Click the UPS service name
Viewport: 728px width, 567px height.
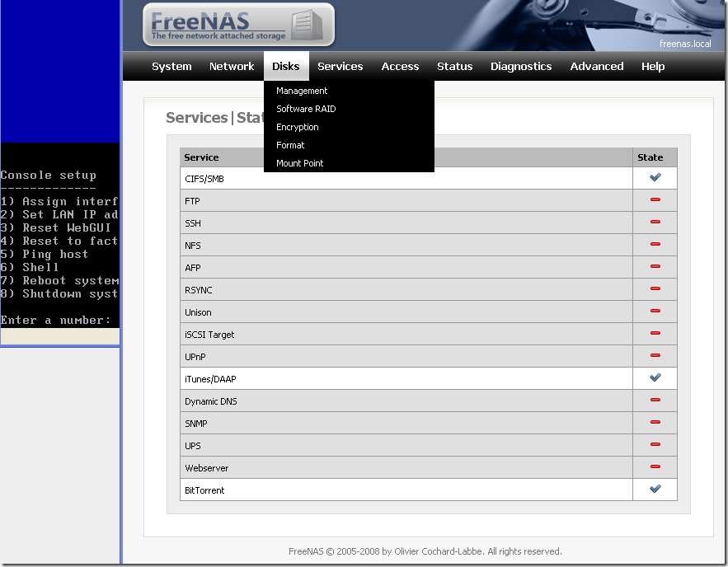pyautogui.click(x=193, y=447)
